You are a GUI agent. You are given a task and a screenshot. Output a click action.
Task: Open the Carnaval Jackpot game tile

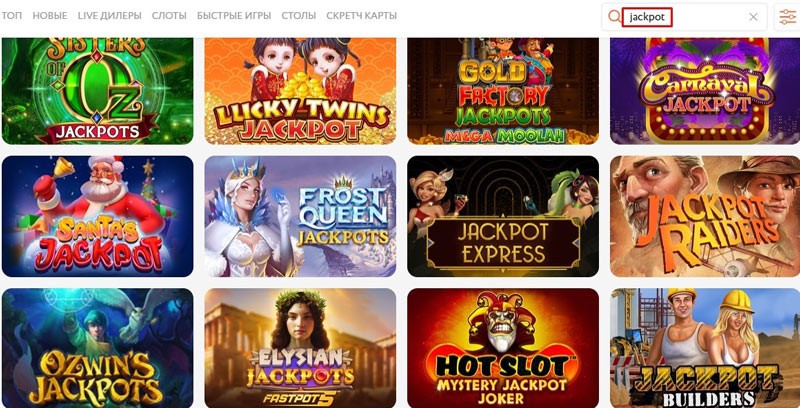[705, 91]
